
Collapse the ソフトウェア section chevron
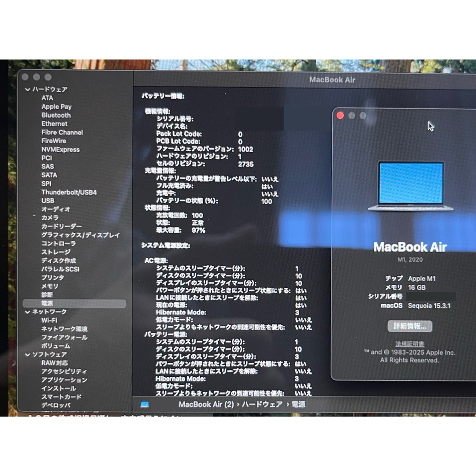[x=28, y=354]
